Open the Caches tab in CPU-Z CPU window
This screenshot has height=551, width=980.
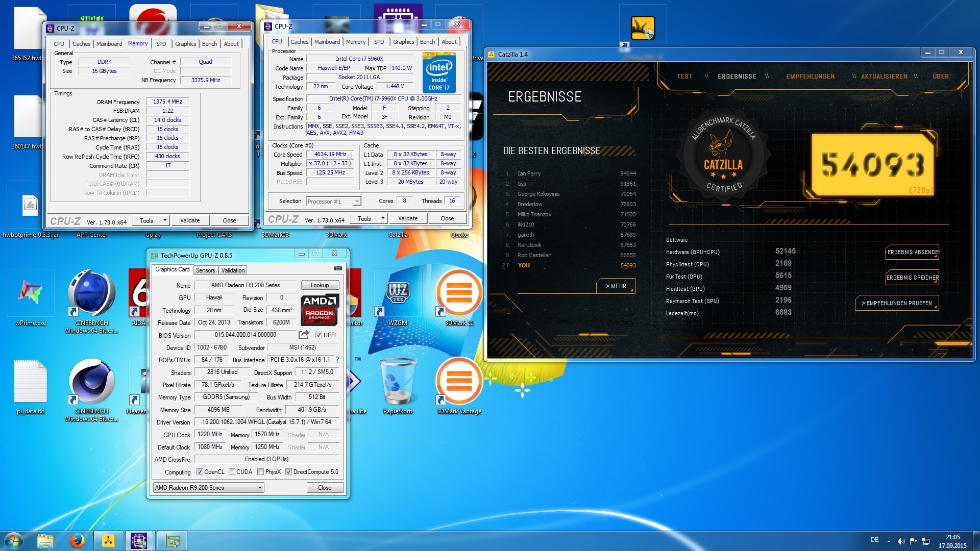tap(299, 42)
